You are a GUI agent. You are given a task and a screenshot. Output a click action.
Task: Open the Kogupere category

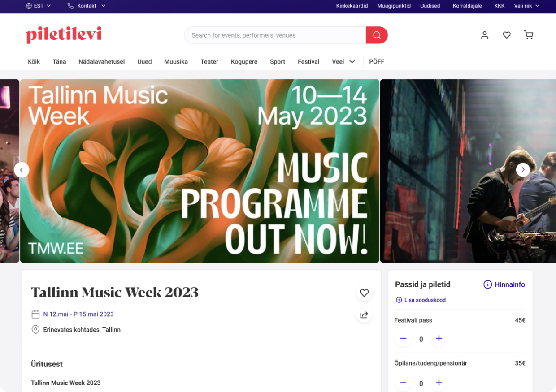(244, 62)
